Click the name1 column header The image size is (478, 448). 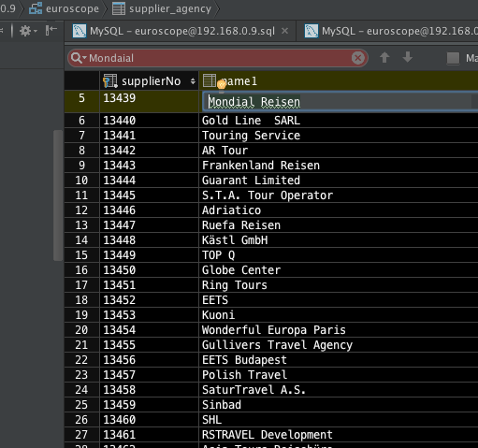(339, 81)
